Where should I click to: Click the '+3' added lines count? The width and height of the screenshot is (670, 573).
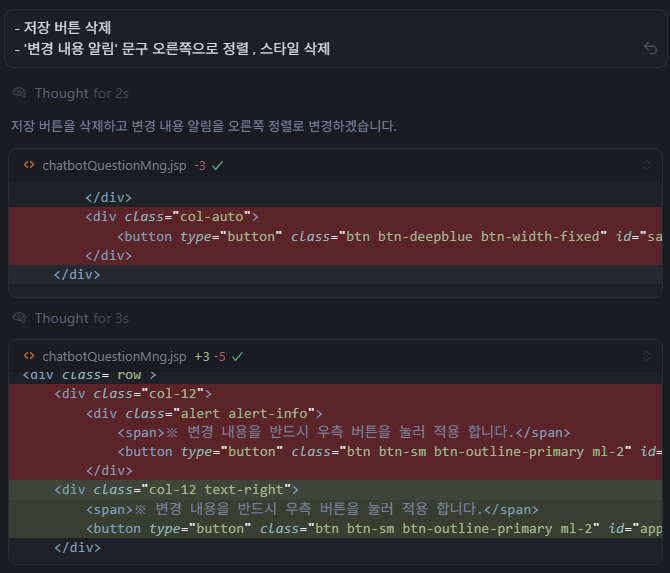[202, 356]
